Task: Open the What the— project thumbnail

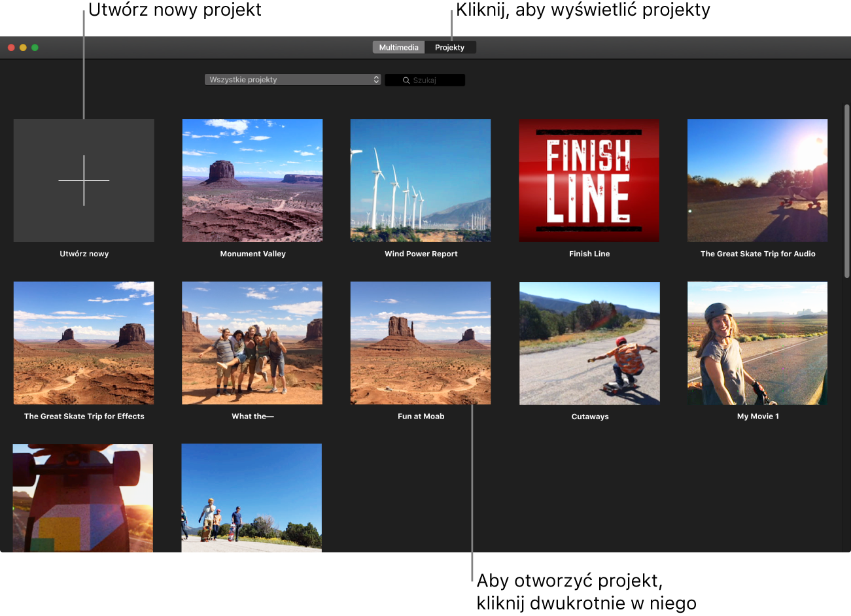Action: (252, 343)
